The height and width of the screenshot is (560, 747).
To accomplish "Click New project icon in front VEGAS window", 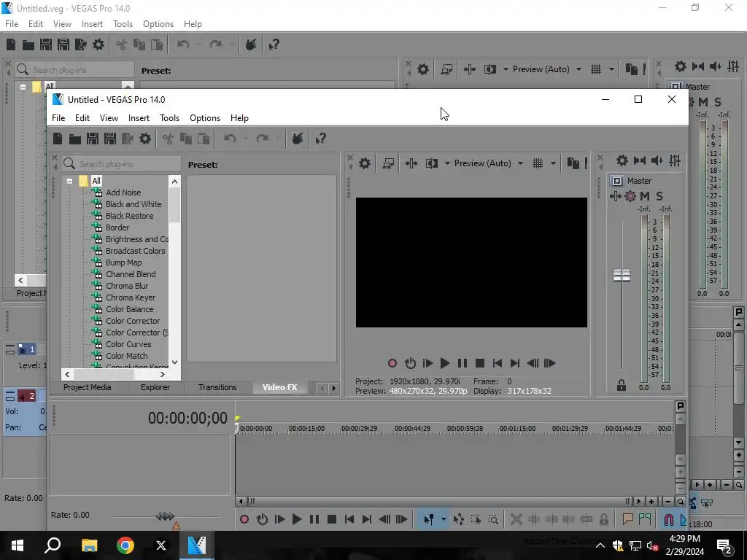I will [58, 139].
